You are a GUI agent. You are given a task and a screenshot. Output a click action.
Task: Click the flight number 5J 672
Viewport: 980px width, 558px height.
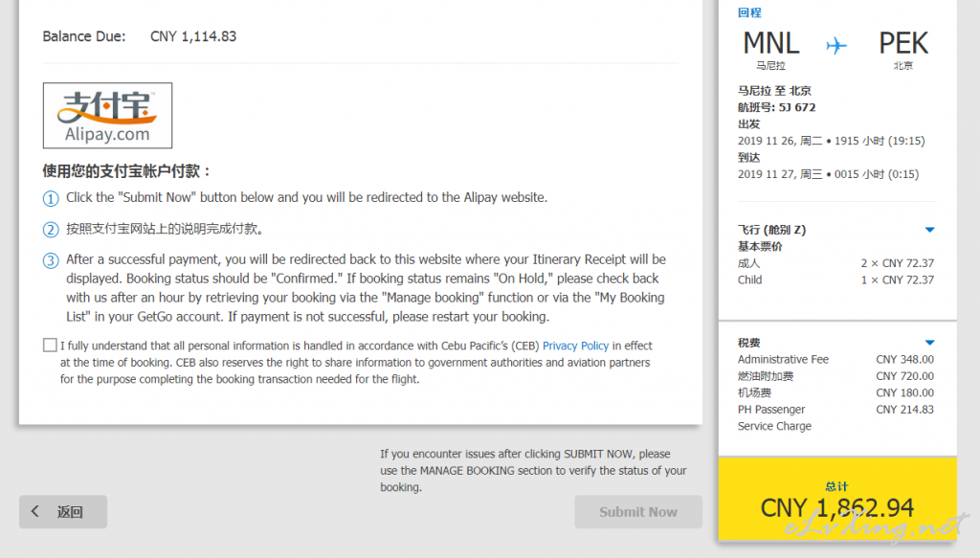[797, 107]
